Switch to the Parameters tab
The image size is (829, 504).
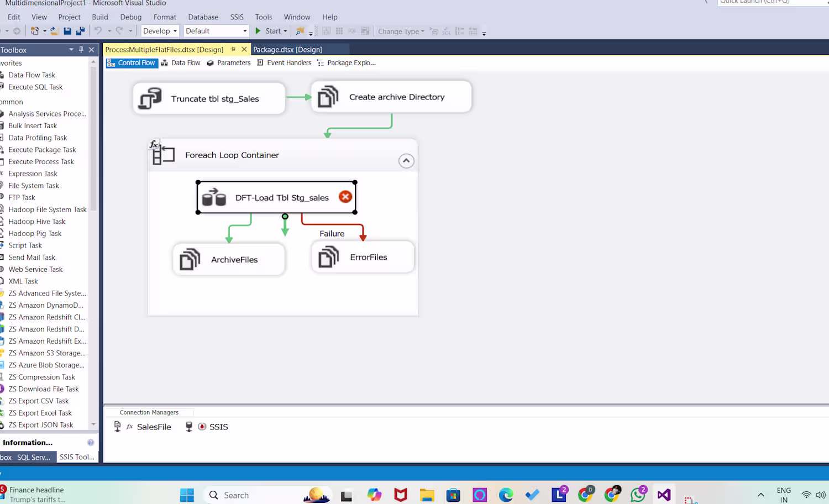pos(229,63)
